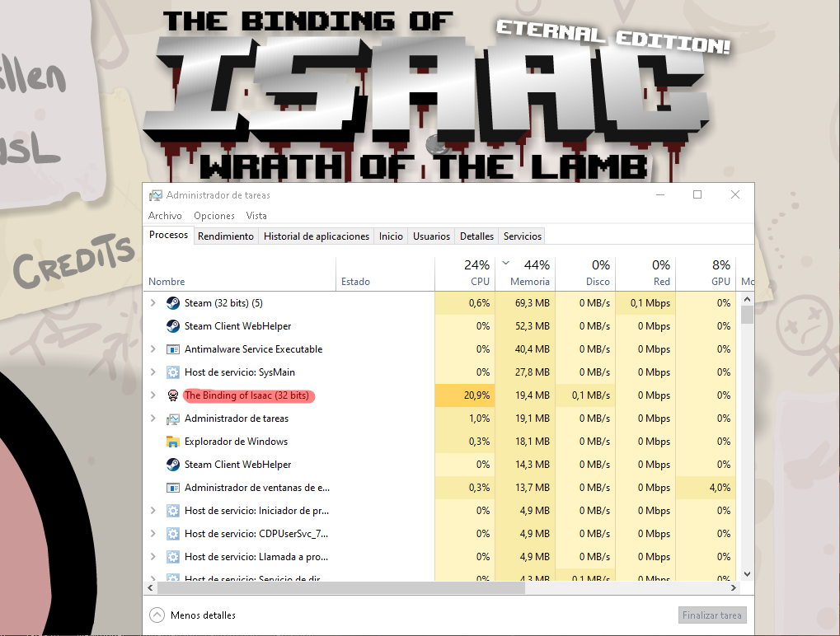Click vertical scrollbar down arrow
840x636 pixels.
point(747,574)
